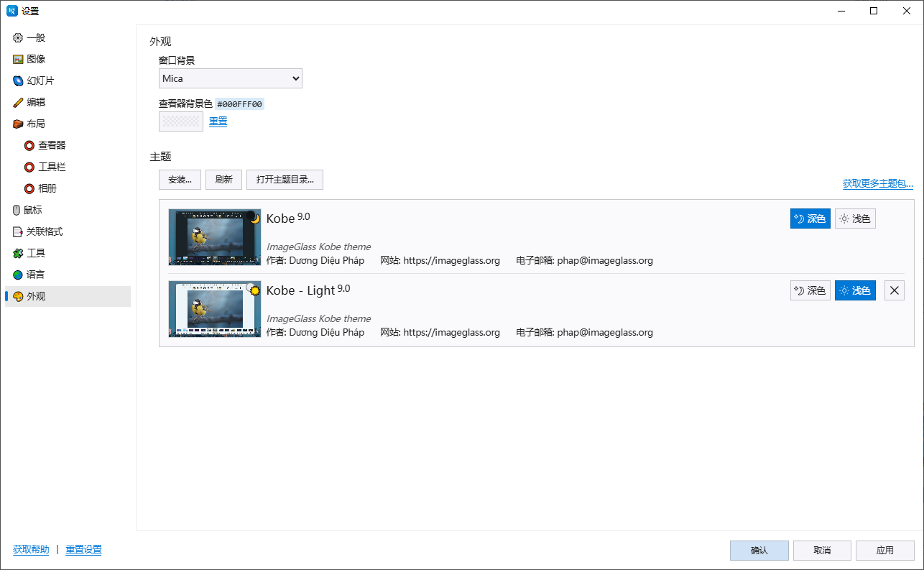
Task: Click the pencil icon beside 编辑
Action: tap(18, 102)
